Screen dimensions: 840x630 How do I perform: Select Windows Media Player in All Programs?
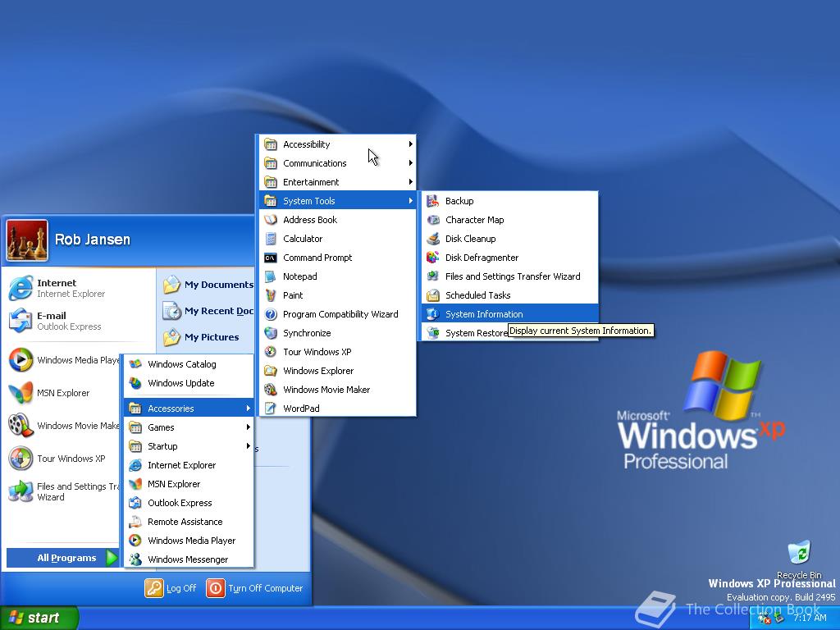click(x=189, y=541)
